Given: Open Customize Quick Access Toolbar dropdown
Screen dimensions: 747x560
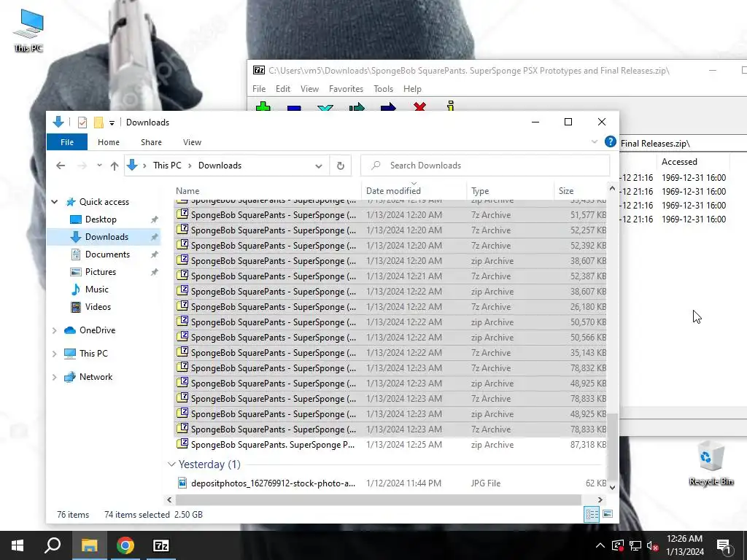Looking at the screenshot, I should (112, 122).
